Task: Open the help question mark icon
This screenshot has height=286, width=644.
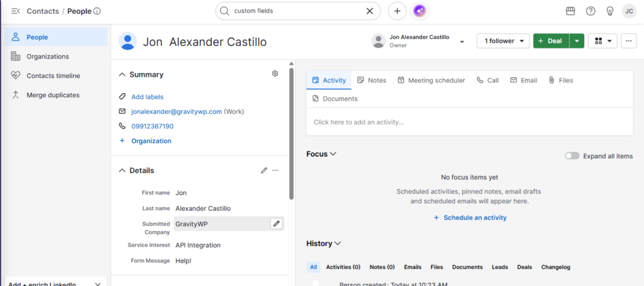Action: coord(591,11)
